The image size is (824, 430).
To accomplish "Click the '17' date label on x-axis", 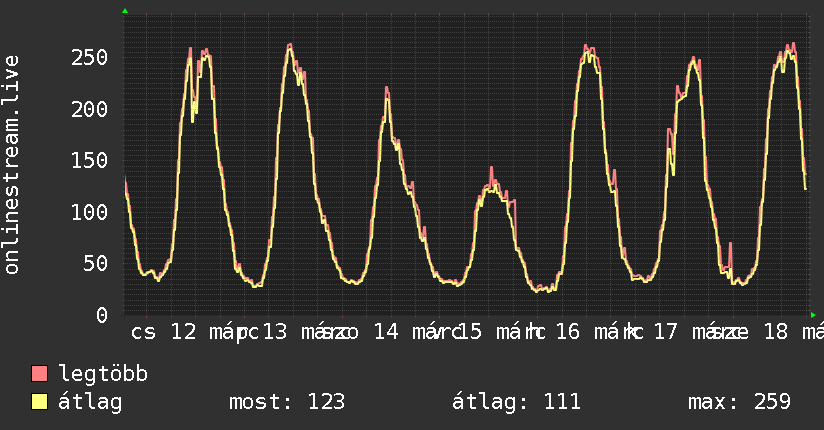I will pos(666,332).
